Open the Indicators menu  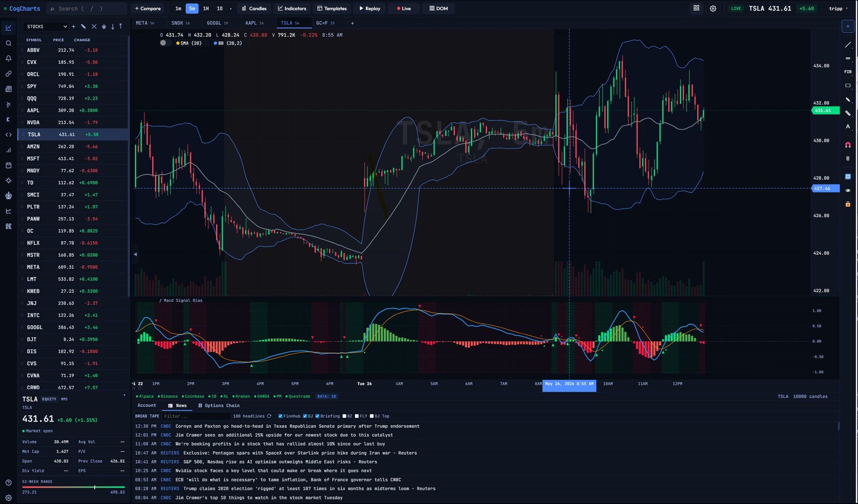pos(292,9)
